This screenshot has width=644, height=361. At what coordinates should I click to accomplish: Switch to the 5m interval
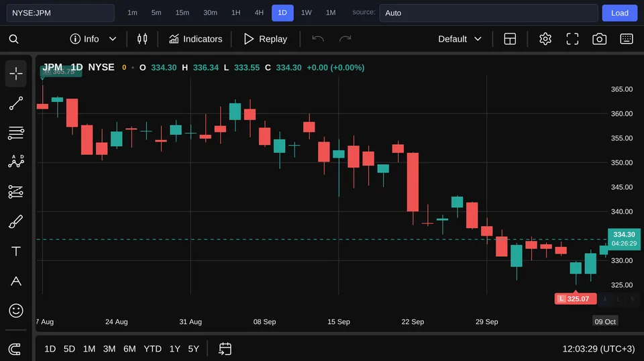[x=156, y=13]
